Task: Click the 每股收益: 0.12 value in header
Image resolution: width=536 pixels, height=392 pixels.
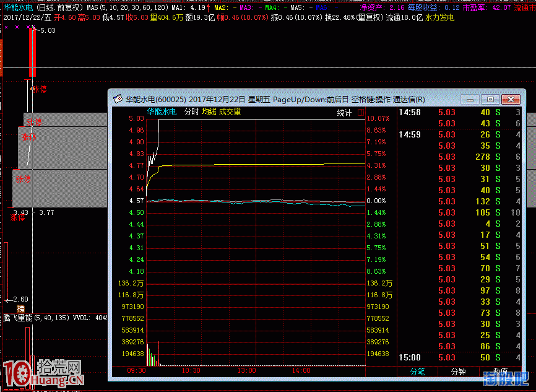Action: coord(433,7)
